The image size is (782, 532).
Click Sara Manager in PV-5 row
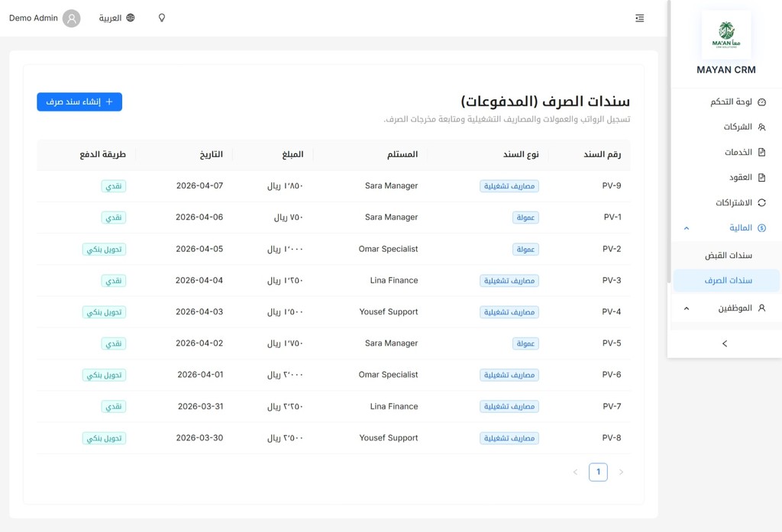tap(392, 343)
